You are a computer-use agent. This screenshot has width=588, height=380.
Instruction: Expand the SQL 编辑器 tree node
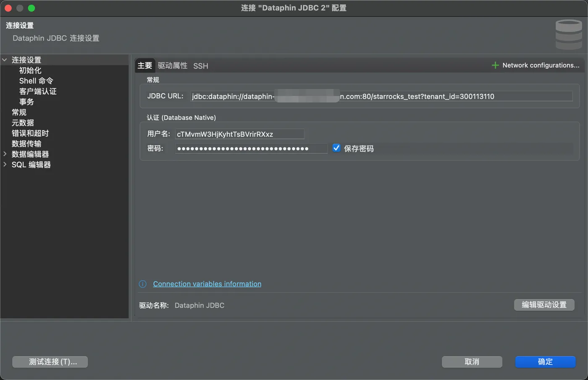5,165
